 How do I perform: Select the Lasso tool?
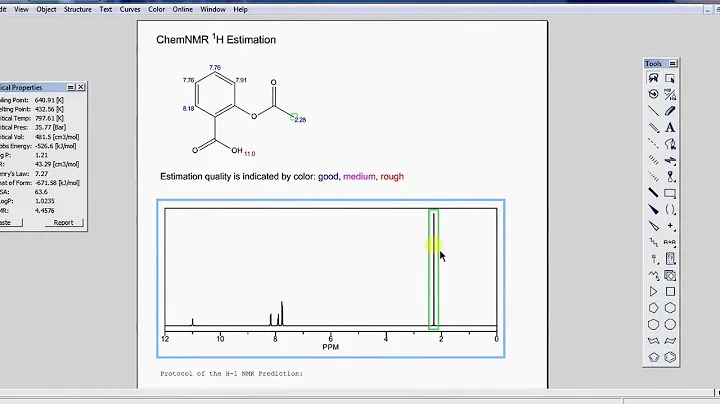(x=653, y=78)
